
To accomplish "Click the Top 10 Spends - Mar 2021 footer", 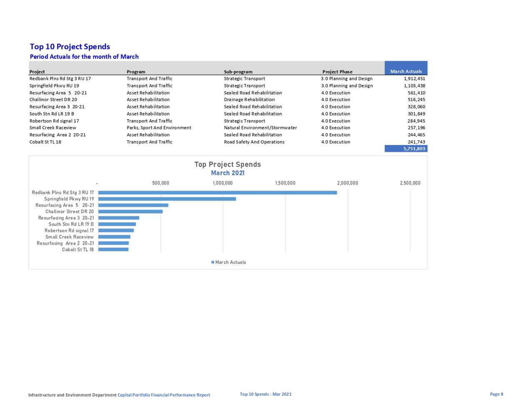I will [265, 394].
